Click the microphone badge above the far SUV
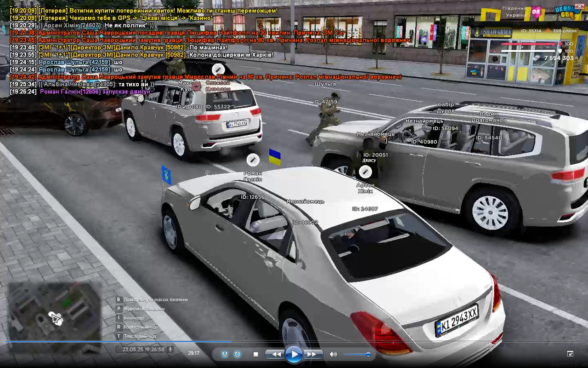Screen dimensions: 588x368 click(218, 70)
